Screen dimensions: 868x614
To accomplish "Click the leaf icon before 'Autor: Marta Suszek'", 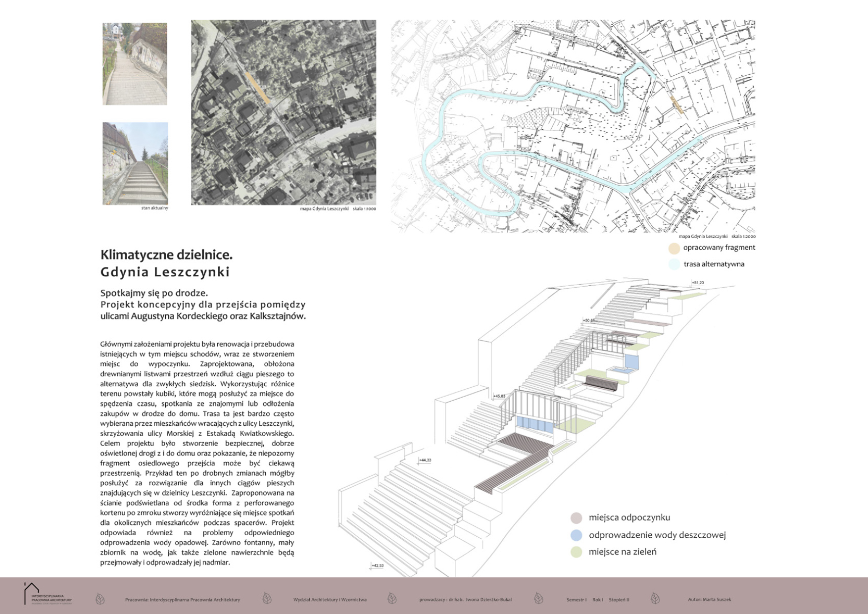I will pos(655,598).
